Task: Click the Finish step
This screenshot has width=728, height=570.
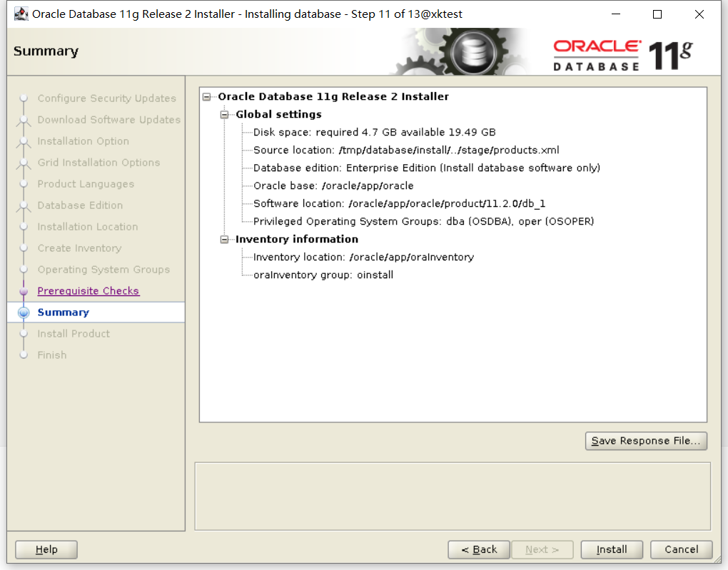Action: (x=52, y=355)
